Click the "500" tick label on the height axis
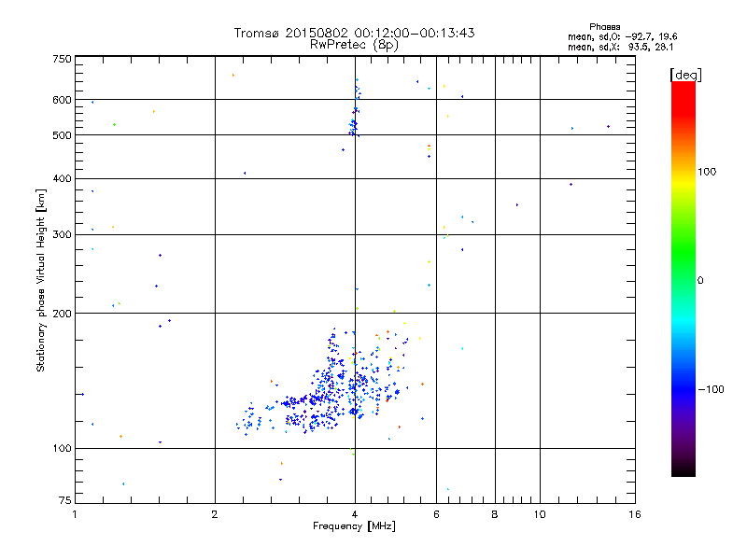Viewport: 747px width, 560px height. pos(62,135)
